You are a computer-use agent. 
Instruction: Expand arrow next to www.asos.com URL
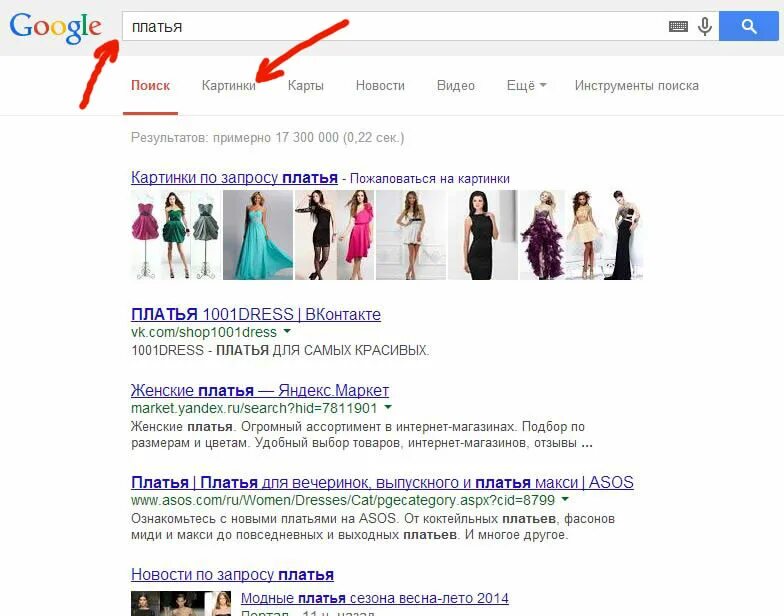pos(565,499)
